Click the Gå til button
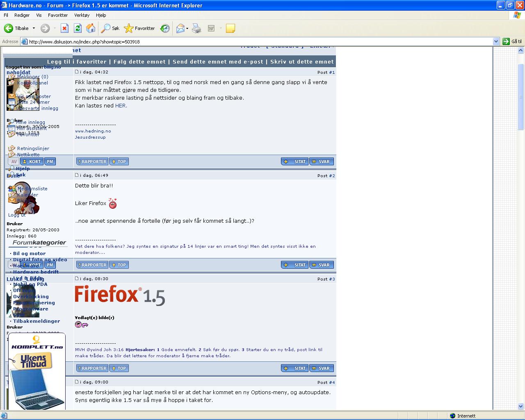The height and width of the screenshot is (420, 525). (513, 41)
